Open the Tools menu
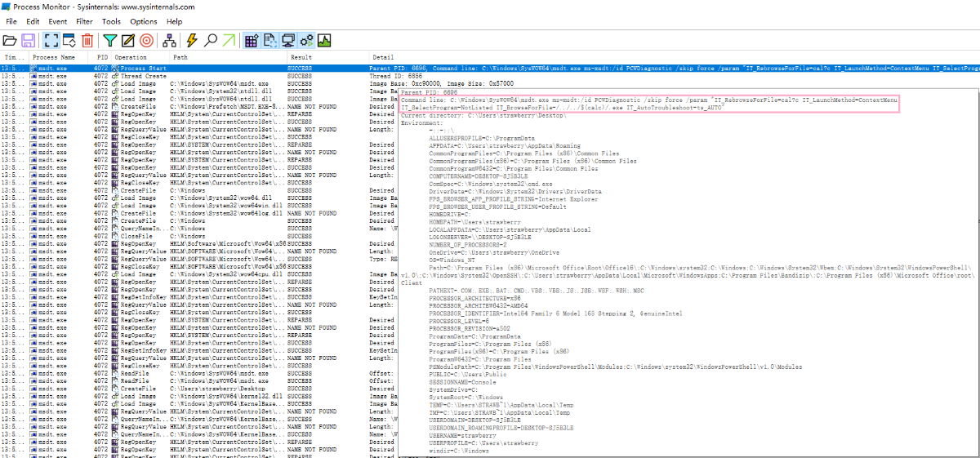This screenshot has width=980, height=458. pyautogui.click(x=112, y=21)
